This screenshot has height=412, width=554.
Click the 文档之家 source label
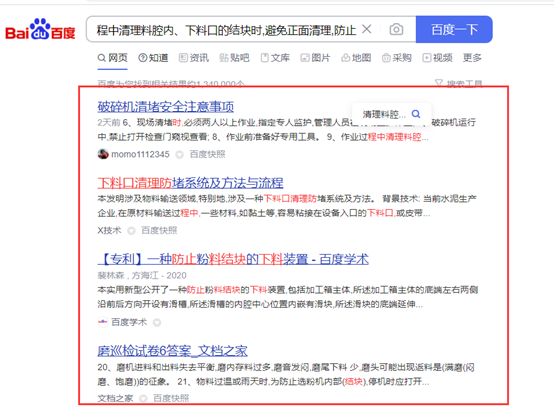point(115,398)
